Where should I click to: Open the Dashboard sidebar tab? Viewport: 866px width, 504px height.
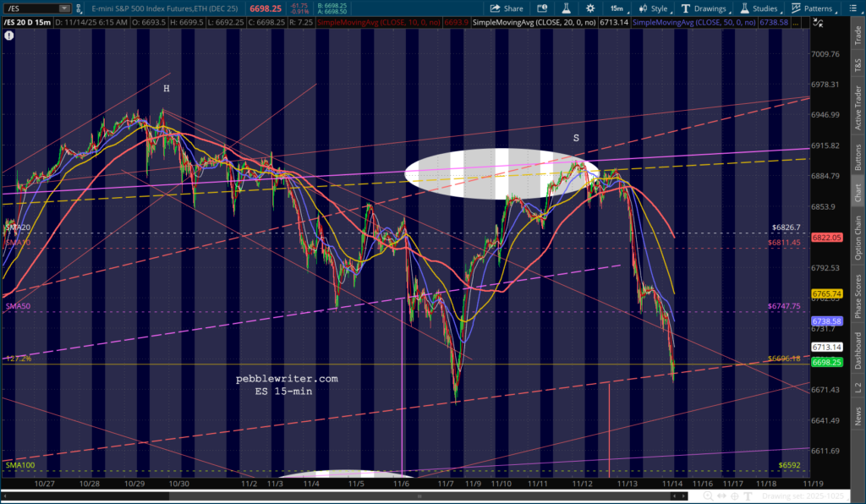(x=858, y=351)
